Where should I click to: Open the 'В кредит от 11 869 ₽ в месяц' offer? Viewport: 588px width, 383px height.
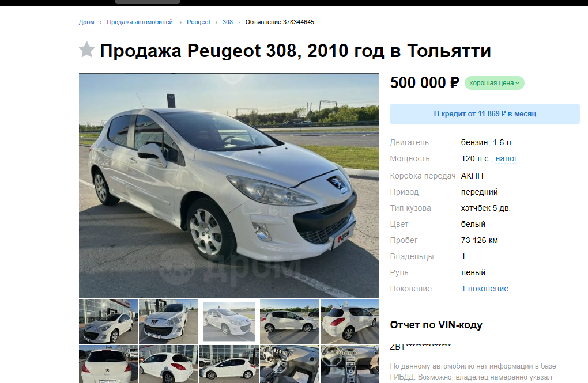[484, 114]
